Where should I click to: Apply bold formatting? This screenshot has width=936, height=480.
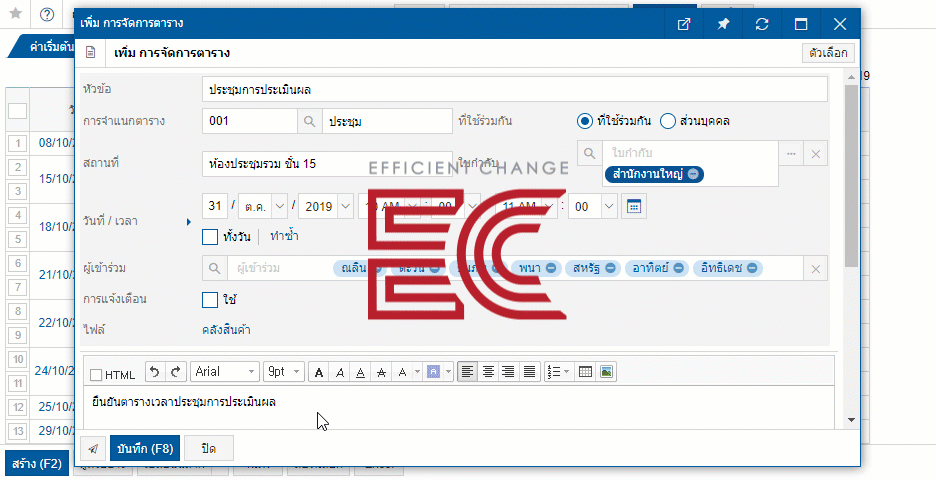319,372
